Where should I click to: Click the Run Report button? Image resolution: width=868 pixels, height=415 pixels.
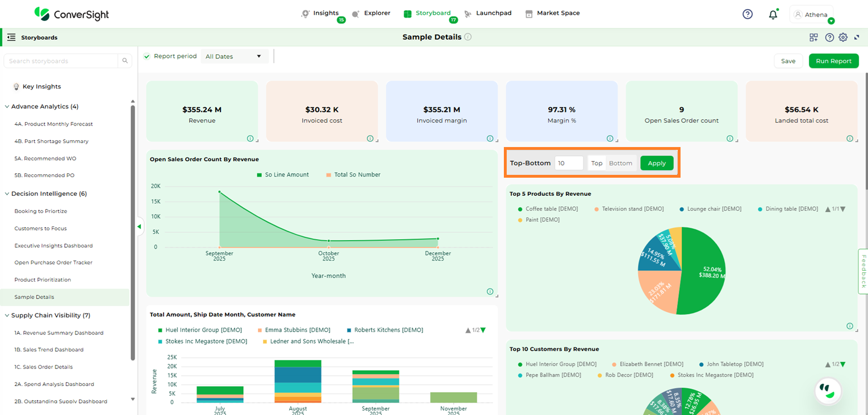pyautogui.click(x=833, y=61)
